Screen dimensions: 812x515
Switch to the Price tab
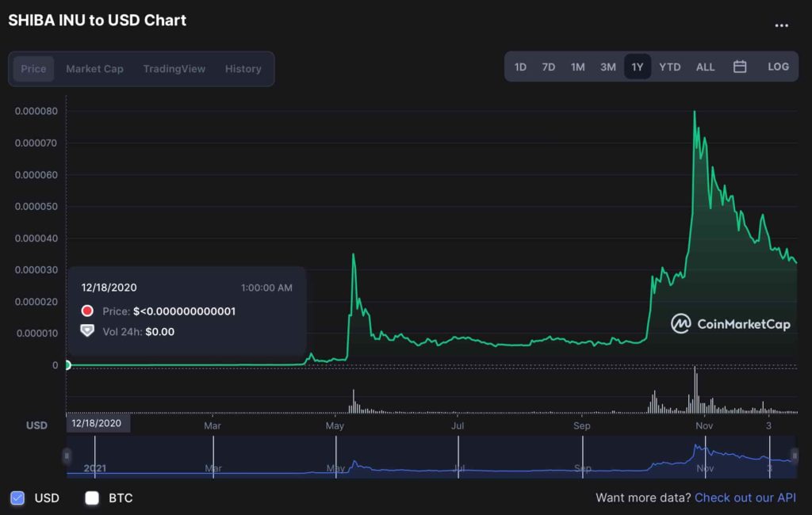click(x=33, y=69)
